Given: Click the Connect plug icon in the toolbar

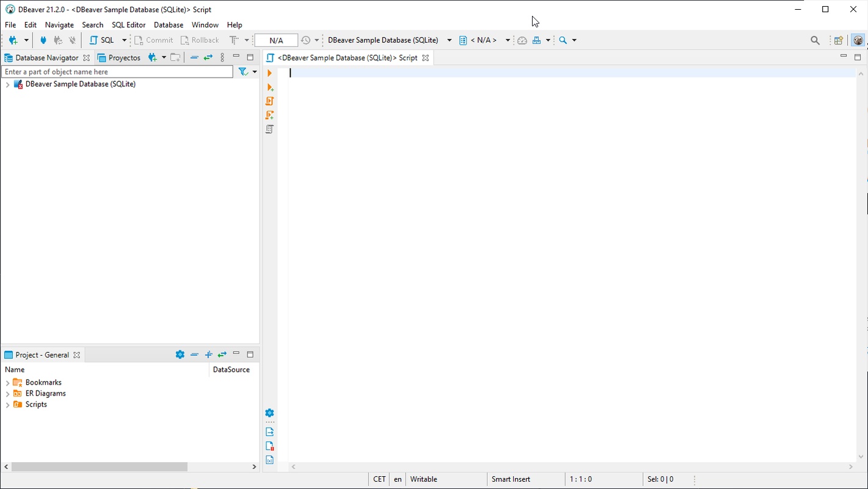Looking at the screenshot, I should 43,40.
